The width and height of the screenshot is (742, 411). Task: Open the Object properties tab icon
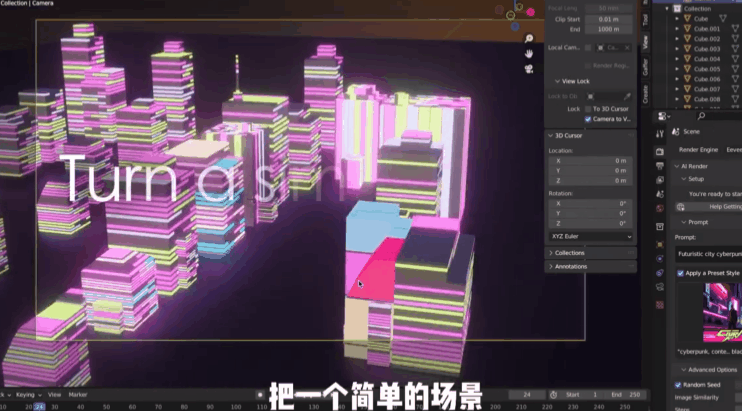pyautogui.click(x=660, y=245)
